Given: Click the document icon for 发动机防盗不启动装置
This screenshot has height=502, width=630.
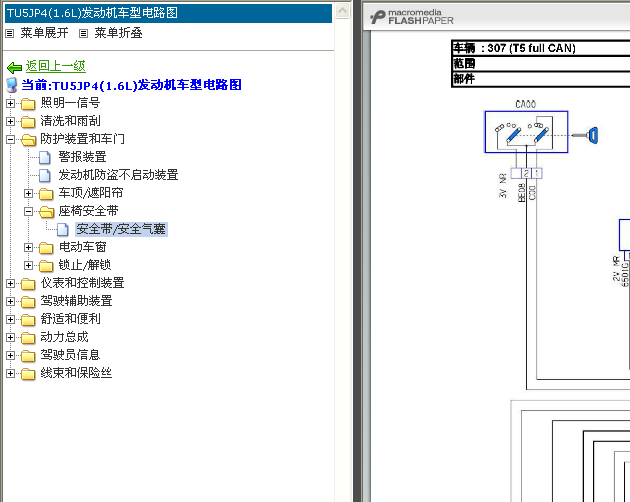Looking at the screenshot, I should click(x=45, y=176).
